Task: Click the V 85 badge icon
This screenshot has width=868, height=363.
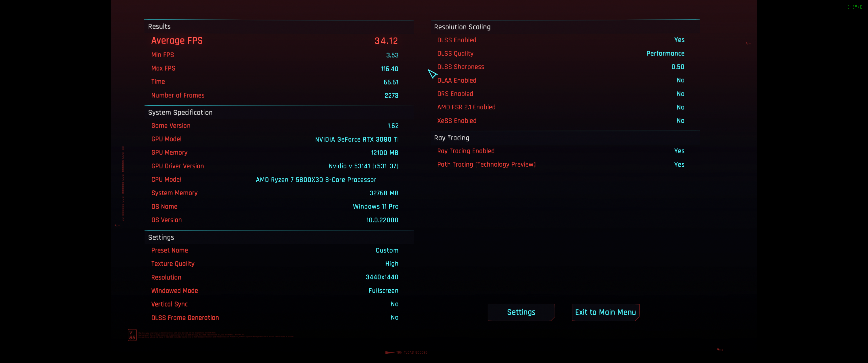Action: click(x=132, y=335)
